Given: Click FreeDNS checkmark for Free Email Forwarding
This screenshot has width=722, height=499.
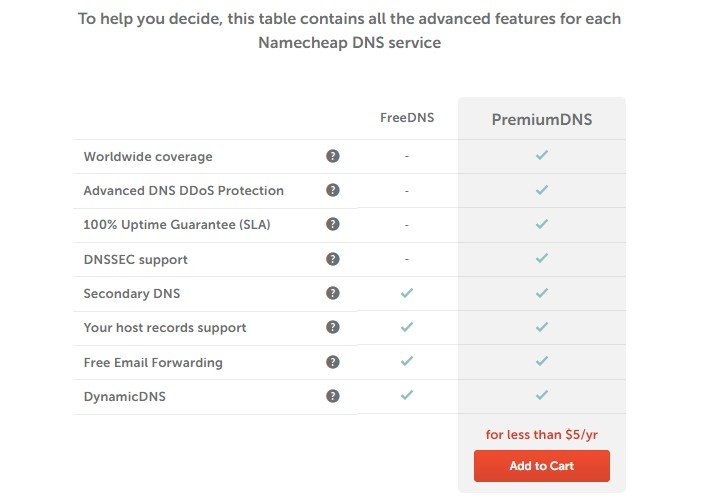Looking at the screenshot, I should (x=406, y=362).
